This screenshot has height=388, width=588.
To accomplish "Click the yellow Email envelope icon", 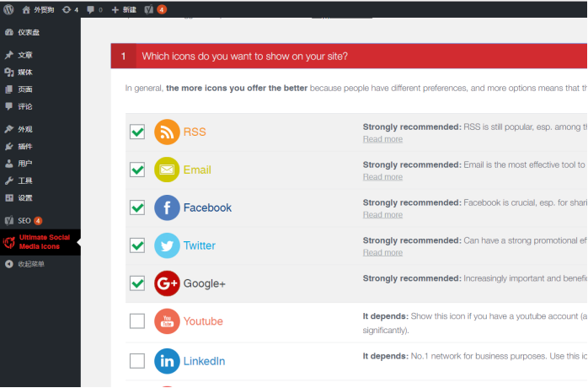I will [x=167, y=170].
